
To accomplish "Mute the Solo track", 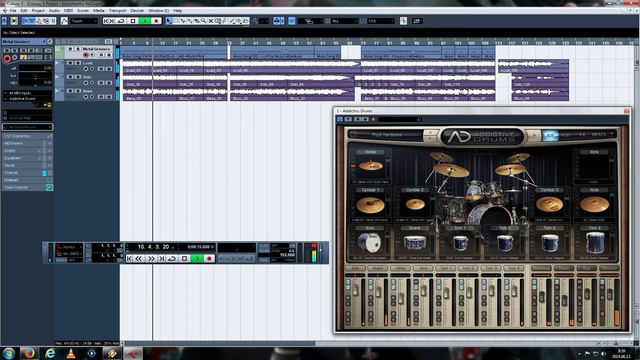I will (70, 77).
